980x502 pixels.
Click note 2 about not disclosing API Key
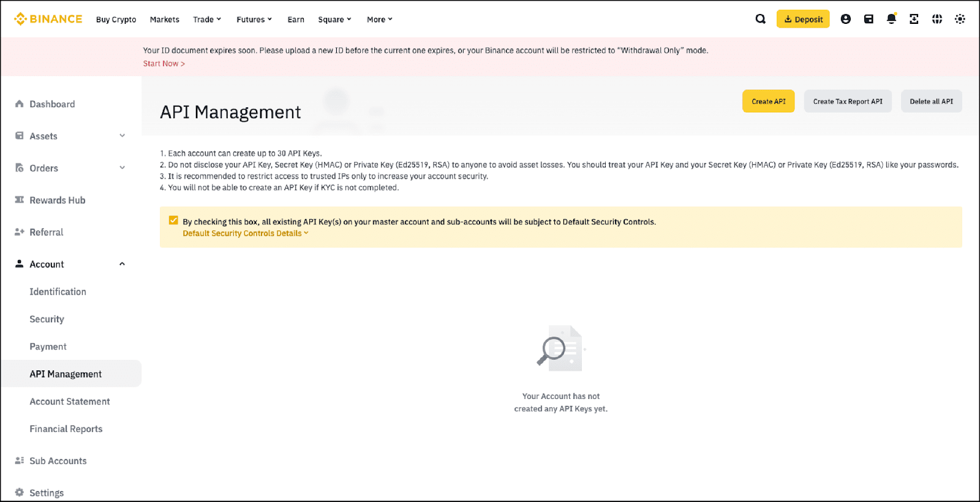click(x=559, y=165)
